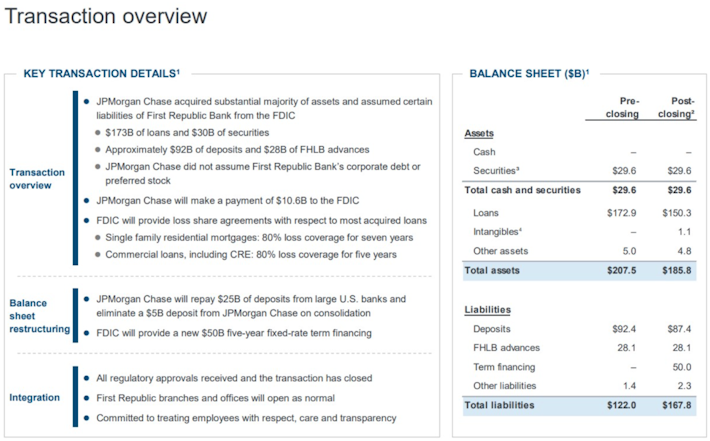Select bullet about payment of $10.6B to FDIC
The width and height of the screenshot is (710, 441).
click(x=228, y=201)
